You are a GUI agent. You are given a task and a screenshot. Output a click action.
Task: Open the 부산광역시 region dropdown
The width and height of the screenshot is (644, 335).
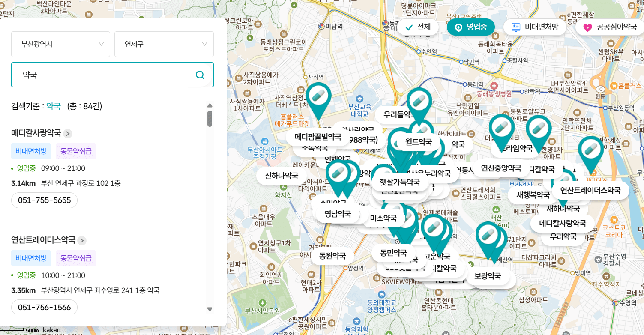[x=60, y=44]
